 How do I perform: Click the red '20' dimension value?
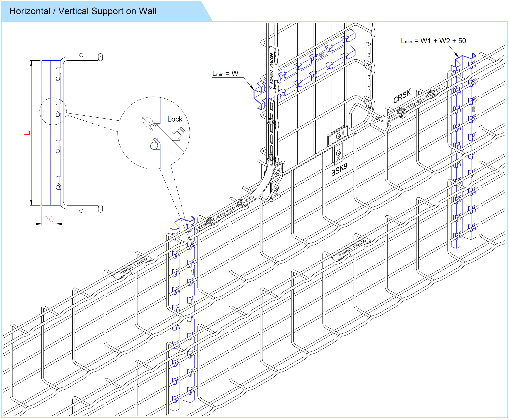49,219
